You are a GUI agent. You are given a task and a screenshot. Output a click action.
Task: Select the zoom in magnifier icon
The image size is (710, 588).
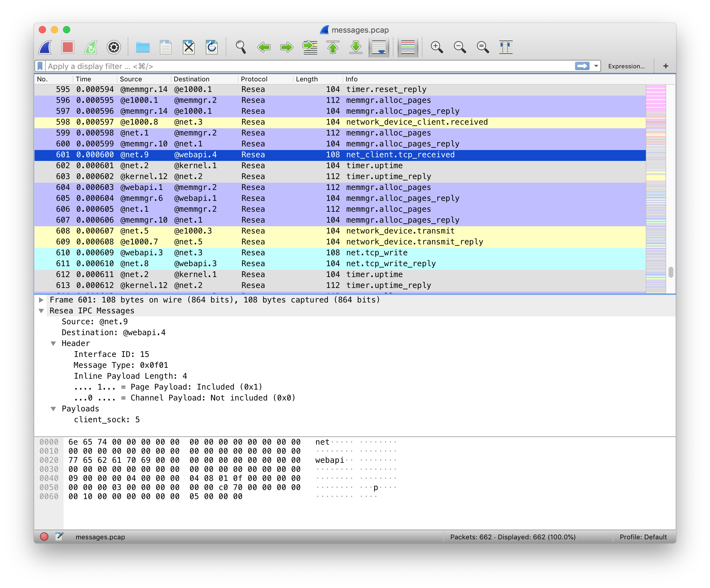(438, 46)
